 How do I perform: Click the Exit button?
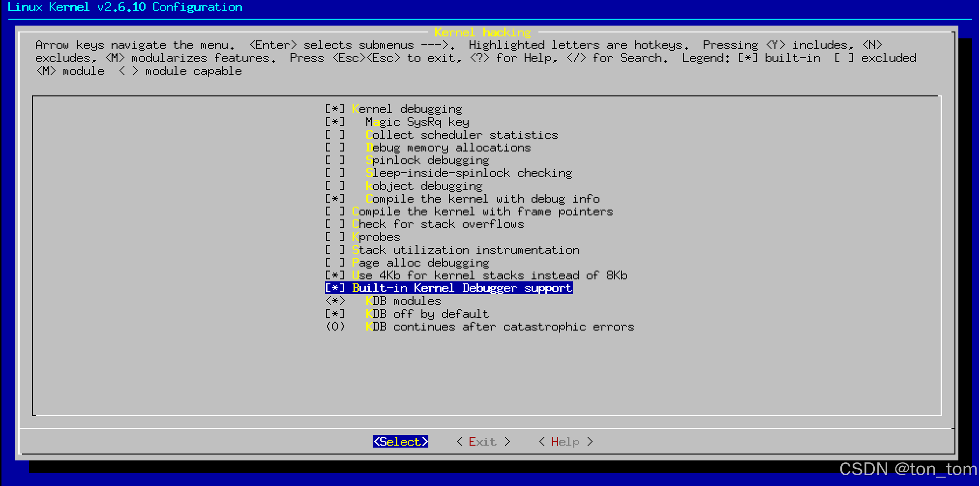(483, 441)
